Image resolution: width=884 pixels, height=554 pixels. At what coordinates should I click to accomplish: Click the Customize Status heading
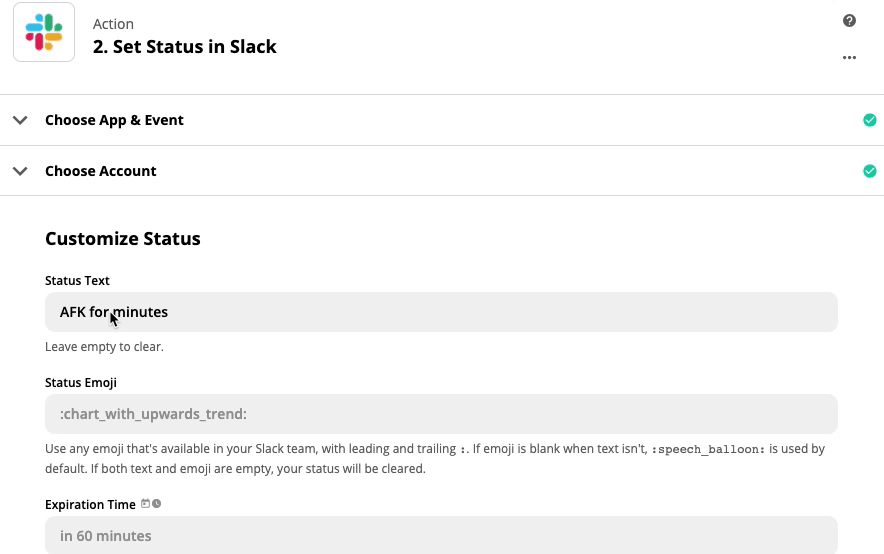(x=123, y=238)
